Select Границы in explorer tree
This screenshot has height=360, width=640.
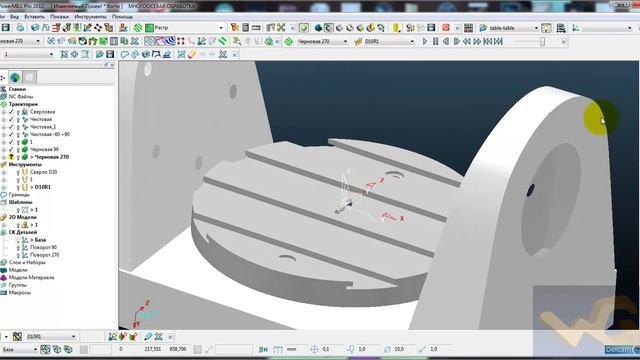click(19, 195)
